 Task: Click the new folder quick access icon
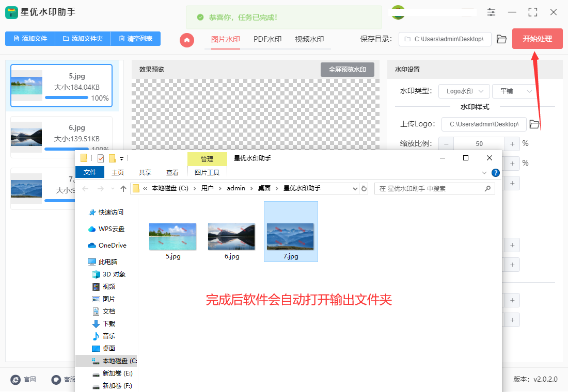click(x=112, y=158)
